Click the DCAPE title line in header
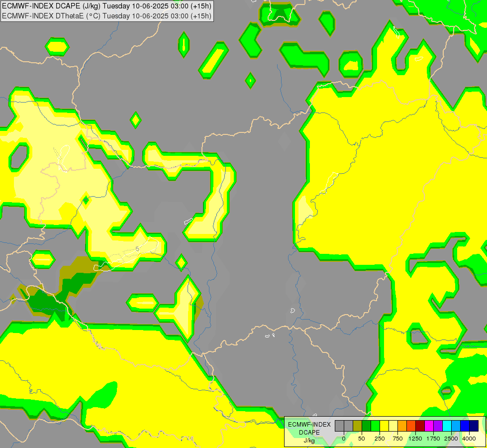The height and width of the screenshot is (448, 487). click(106, 6)
